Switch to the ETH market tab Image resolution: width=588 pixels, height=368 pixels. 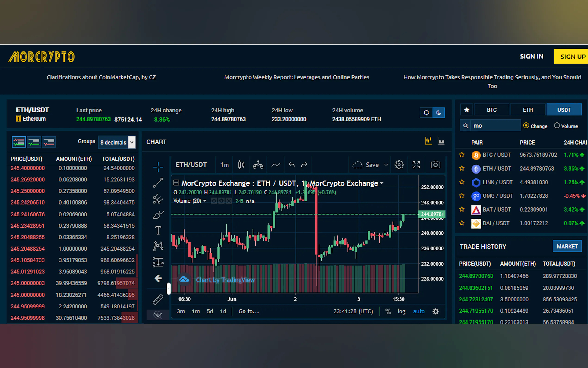point(528,110)
